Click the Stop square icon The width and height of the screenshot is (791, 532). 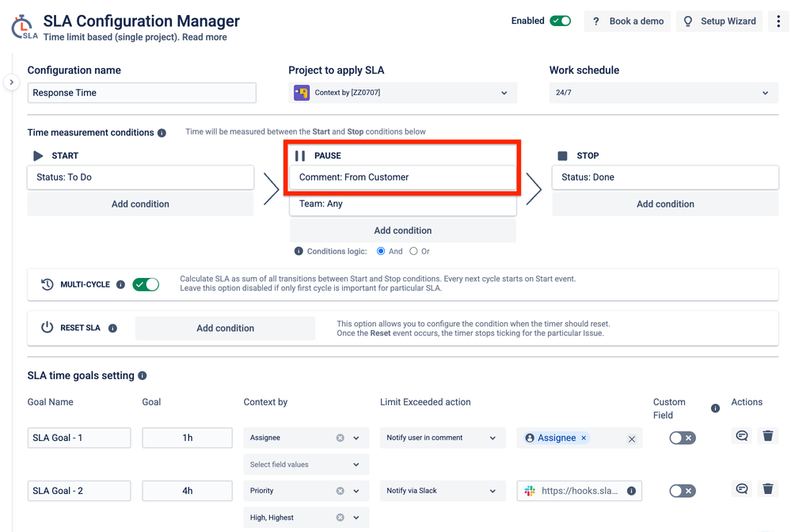pos(562,156)
